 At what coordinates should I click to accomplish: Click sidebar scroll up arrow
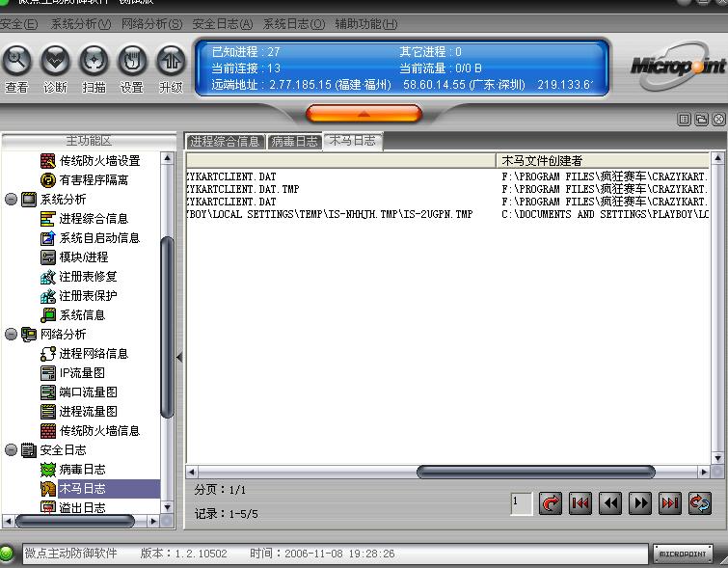click(x=168, y=158)
